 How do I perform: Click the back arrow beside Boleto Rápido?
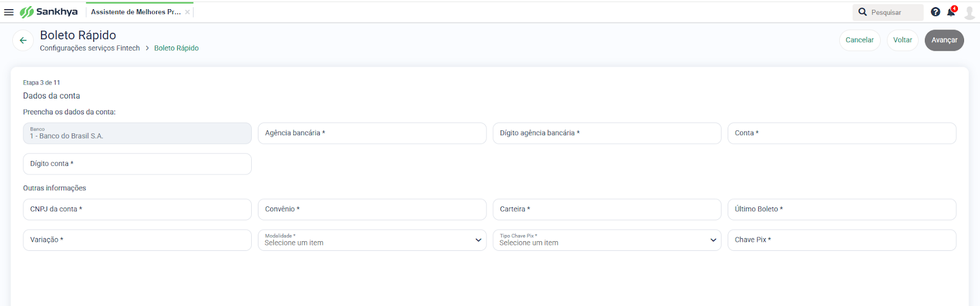23,40
